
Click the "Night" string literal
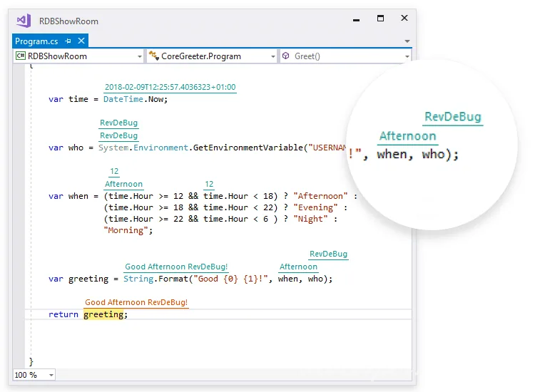310,219
